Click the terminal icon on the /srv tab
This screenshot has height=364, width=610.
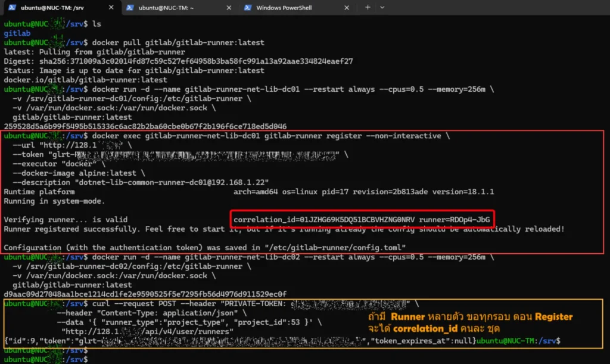[x=11, y=8]
